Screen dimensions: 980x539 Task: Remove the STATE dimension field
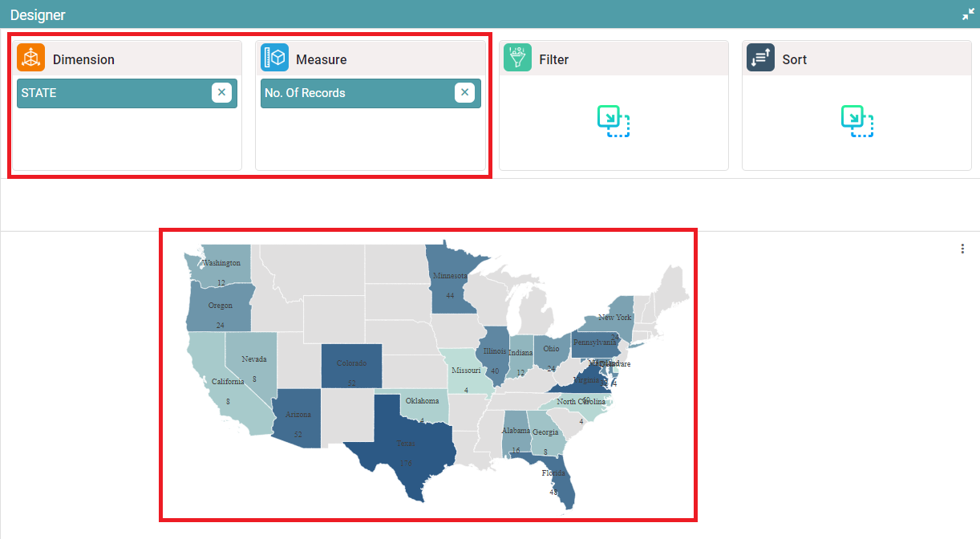tap(222, 93)
